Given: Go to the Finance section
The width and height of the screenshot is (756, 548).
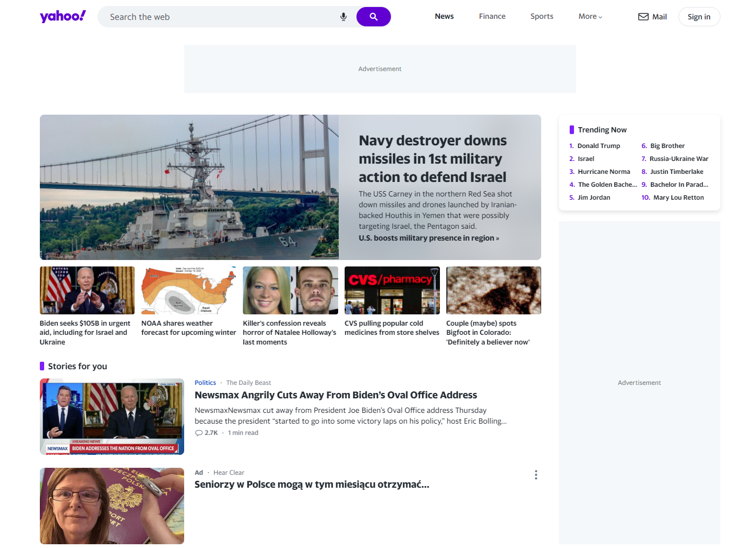Looking at the screenshot, I should pos(492,17).
